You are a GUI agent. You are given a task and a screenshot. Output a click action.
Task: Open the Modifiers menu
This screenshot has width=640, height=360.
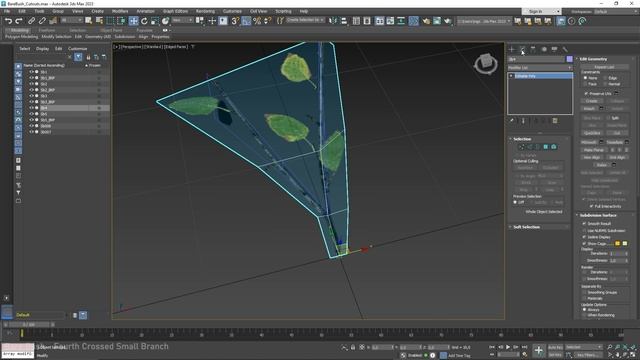pos(120,11)
